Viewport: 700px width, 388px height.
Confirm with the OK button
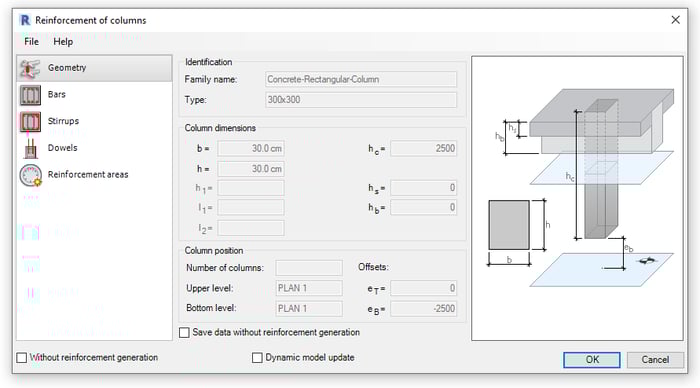[x=592, y=360]
